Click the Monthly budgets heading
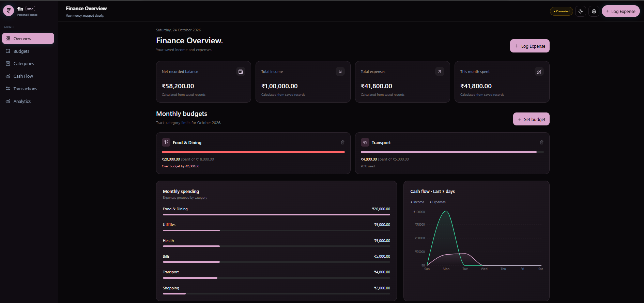Image resolution: width=644 pixels, height=303 pixels. click(182, 114)
